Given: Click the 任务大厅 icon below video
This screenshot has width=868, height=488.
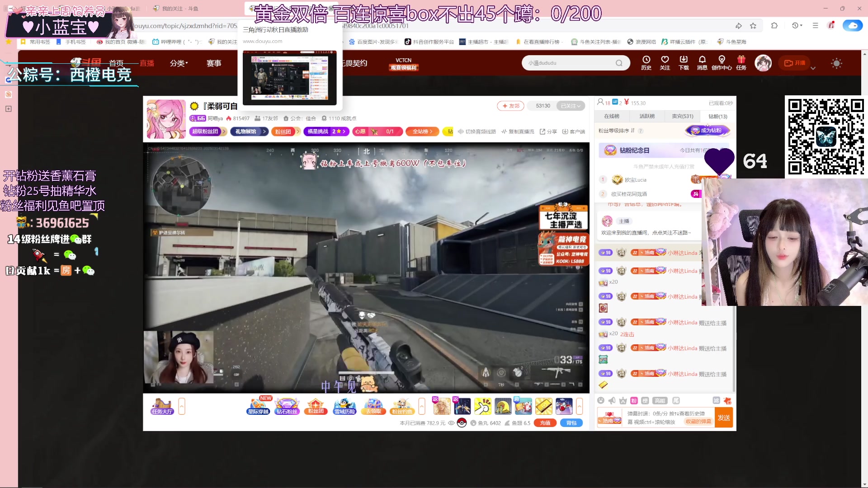Looking at the screenshot, I should (x=162, y=406).
